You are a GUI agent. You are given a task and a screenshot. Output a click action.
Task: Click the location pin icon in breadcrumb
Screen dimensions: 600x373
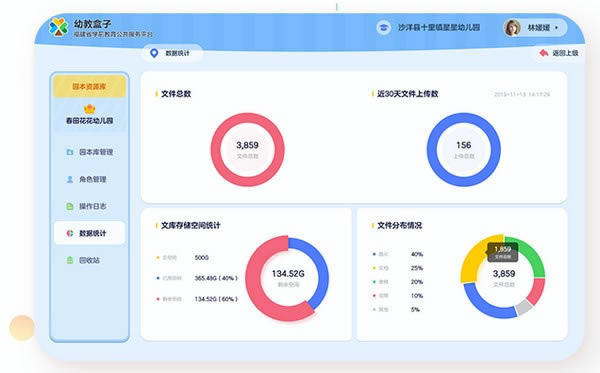coord(154,53)
